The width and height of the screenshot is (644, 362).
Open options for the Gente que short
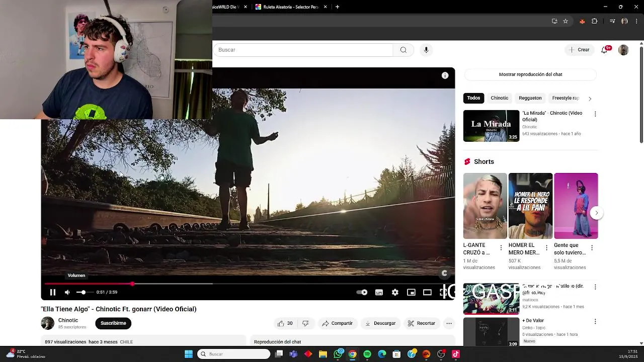(x=592, y=248)
